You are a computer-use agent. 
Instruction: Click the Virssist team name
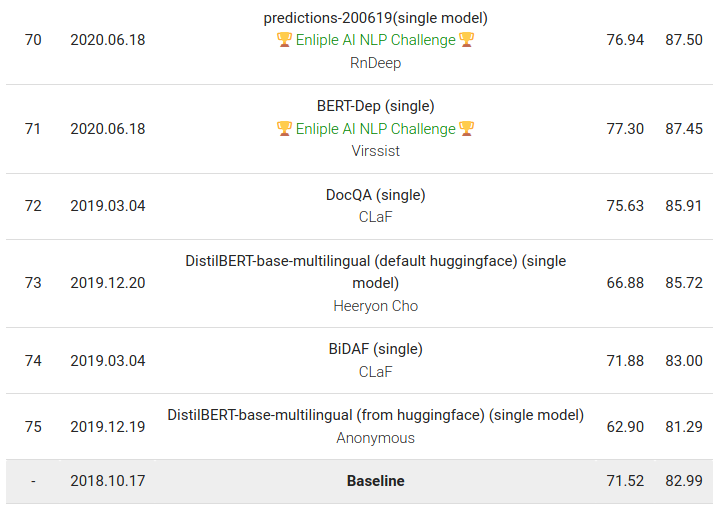[x=375, y=151]
